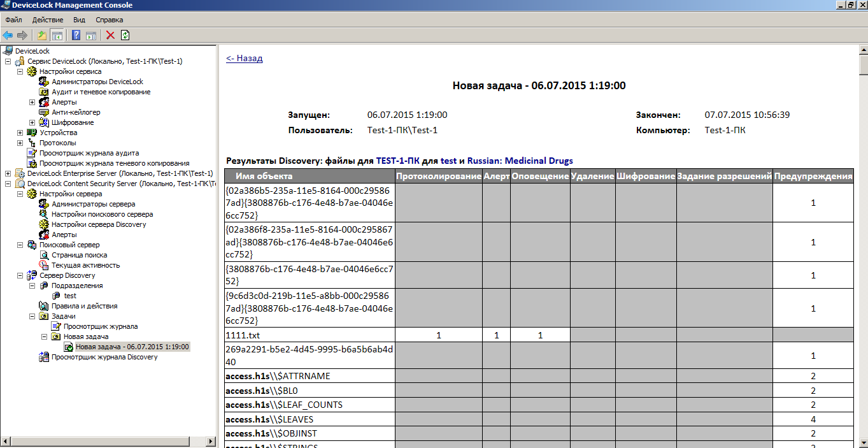This screenshot has height=448, width=868.
Task: Click the Просмотрщик журнала Discovery icon
Action: pos(44,357)
